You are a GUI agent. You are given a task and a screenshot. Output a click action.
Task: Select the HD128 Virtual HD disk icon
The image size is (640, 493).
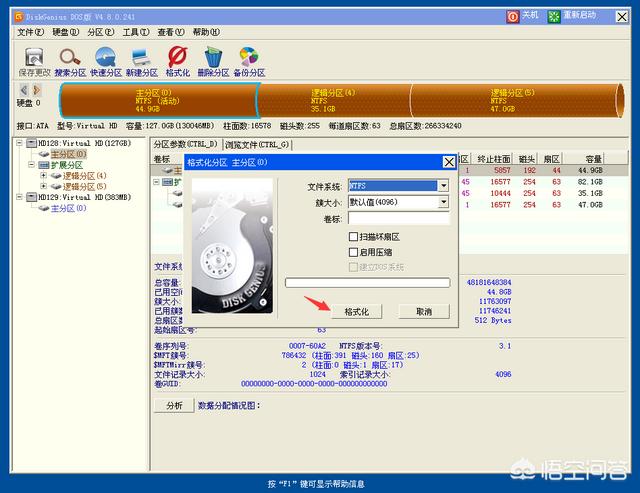click(31, 143)
